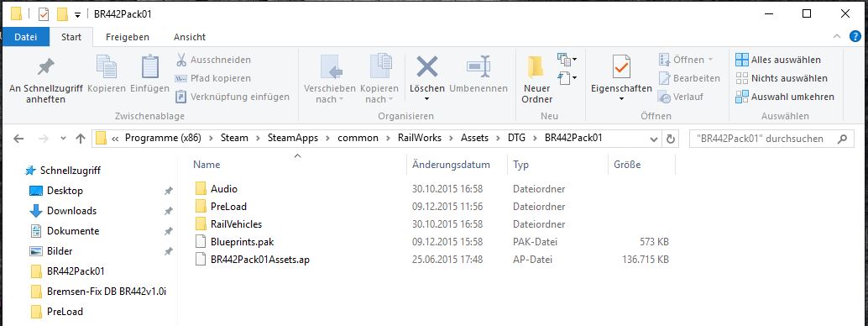Click Ausschneiden scissors command
Screen dimensions: 868x326
point(213,60)
